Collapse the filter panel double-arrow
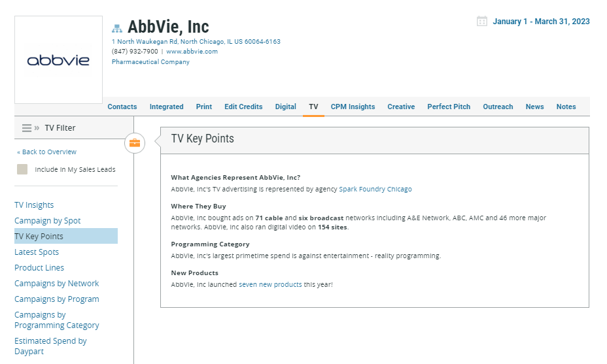Screen dimensions: 607x364 coord(37,128)
